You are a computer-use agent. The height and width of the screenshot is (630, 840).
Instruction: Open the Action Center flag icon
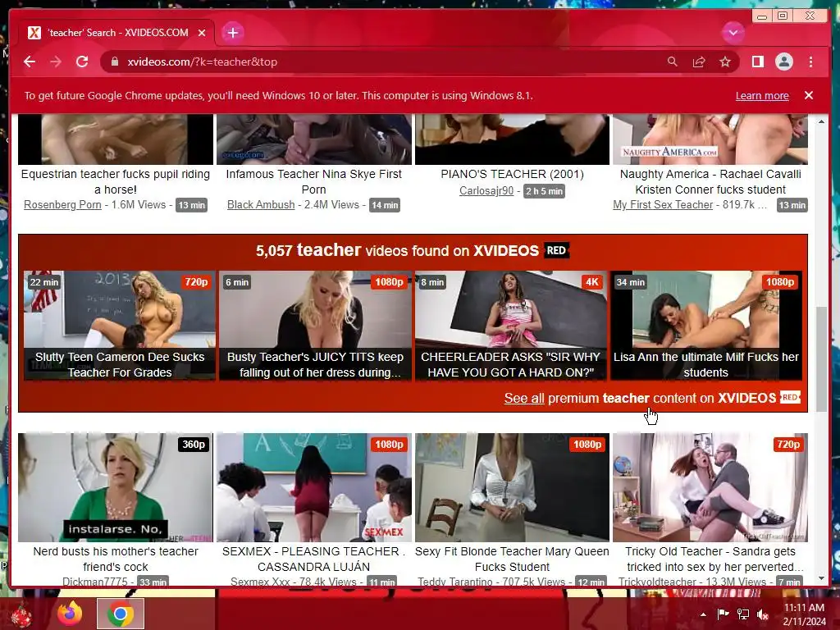tap(724, 614)
